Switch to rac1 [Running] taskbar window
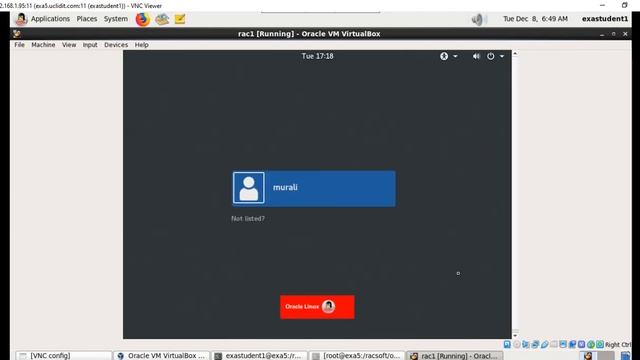The height and width of the screenshot is (360, 640). [x=455, y=356]
